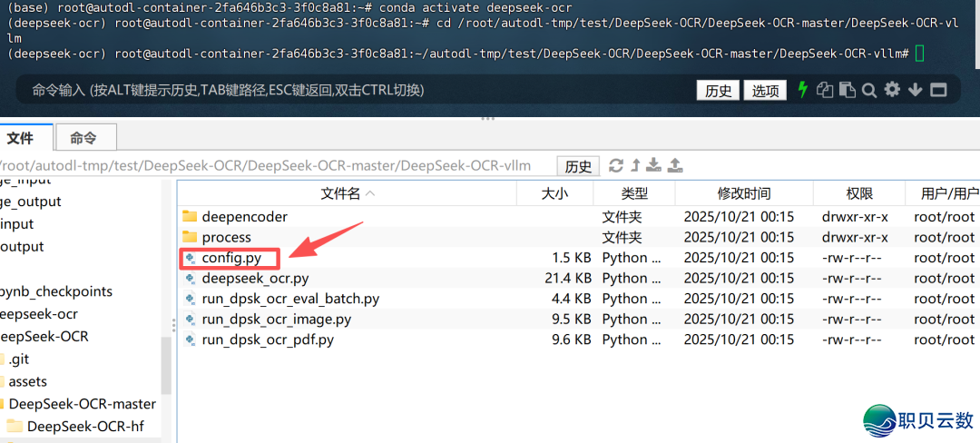Click the 21.4 KB size cell
Viewport: 980px width, 443px height.
point(567,278)
